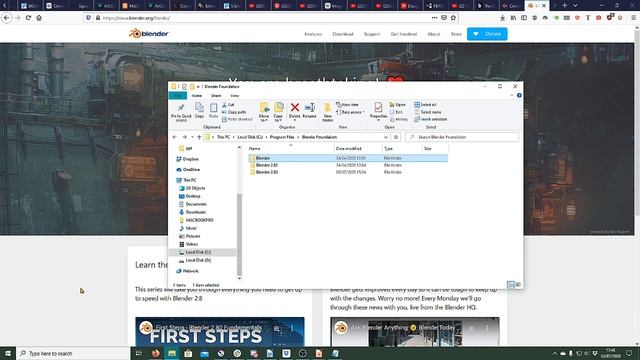
Task: Click Search Blender Foundation box
Action: pos(462,137)
